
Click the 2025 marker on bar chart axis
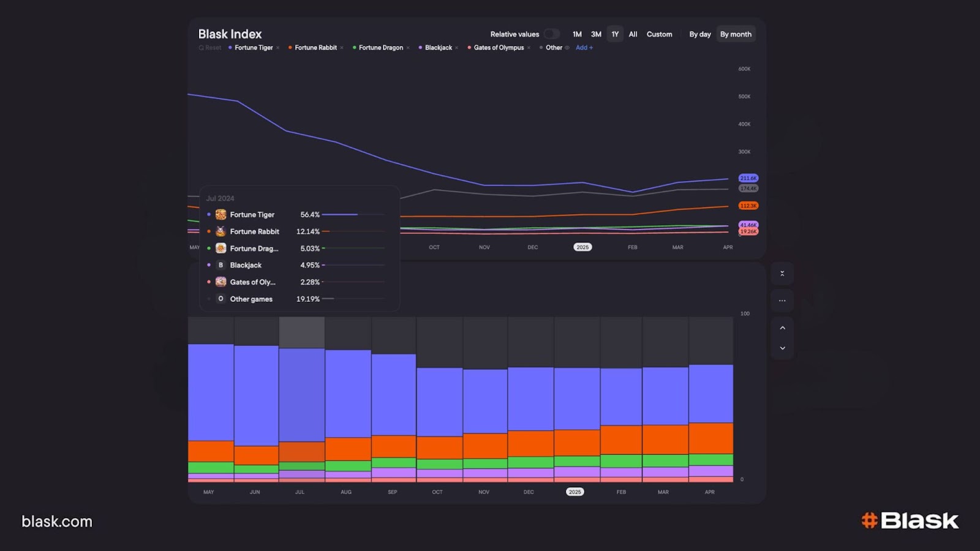click(x=575, y=492)
